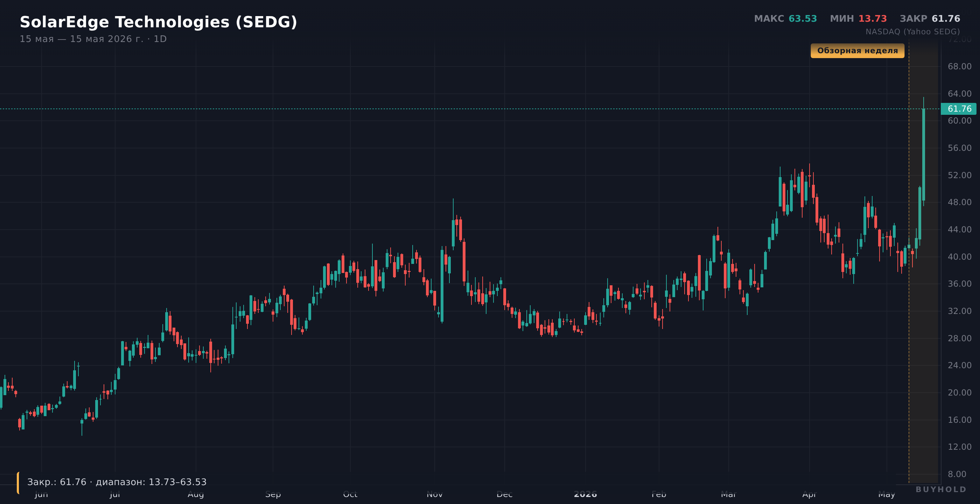Click the 32.00 price axis label
This screenshot has width=980, height=504.
[959, 311]
